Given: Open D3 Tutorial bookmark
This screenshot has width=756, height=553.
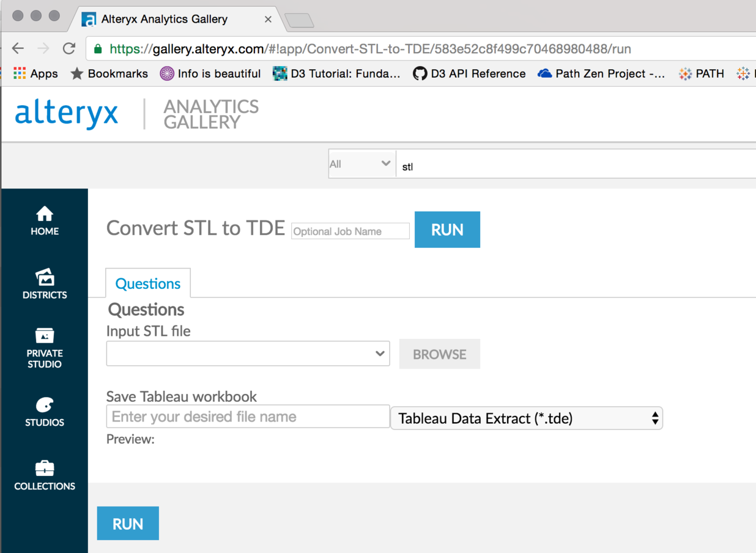Looking at the screenshot, I should [x=337, y=73].
